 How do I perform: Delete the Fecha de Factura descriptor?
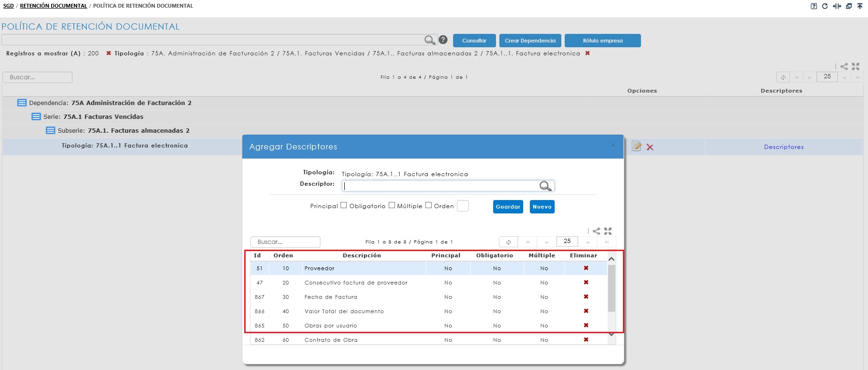pos(586,297)
